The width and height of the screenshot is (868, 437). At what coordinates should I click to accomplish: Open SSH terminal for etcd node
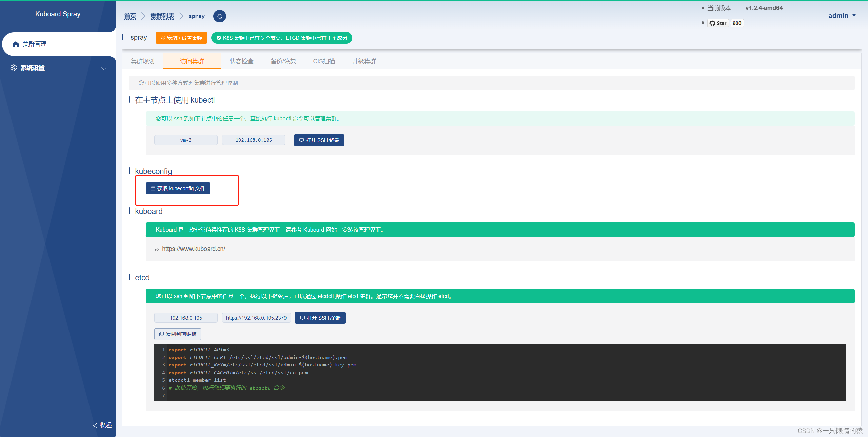point(320,318)
